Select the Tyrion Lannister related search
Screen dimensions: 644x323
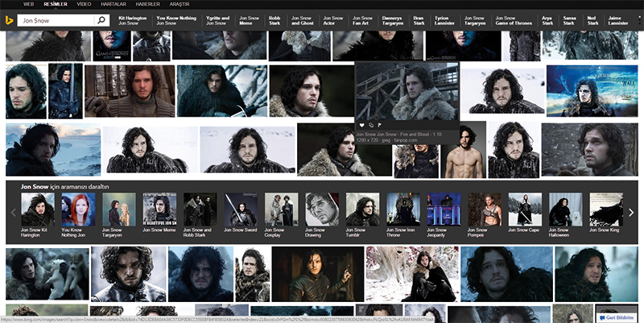pyautogui.click(x=444, y=21)
